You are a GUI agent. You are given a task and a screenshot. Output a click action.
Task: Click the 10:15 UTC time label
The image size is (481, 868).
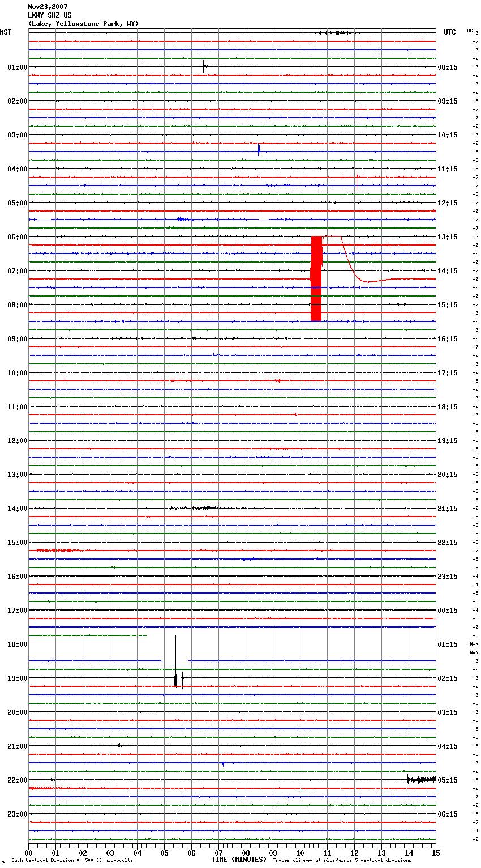448,135
